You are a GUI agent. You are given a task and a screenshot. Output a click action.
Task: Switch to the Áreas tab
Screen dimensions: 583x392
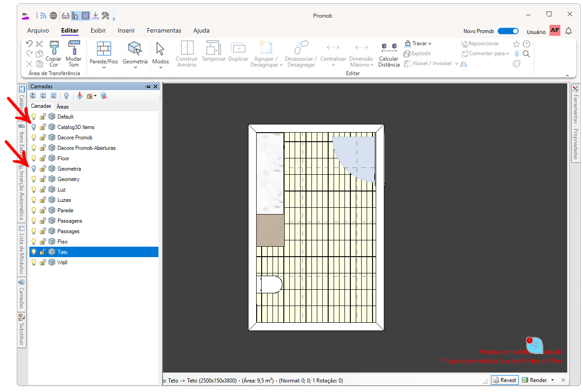click(x=62, y=107)
